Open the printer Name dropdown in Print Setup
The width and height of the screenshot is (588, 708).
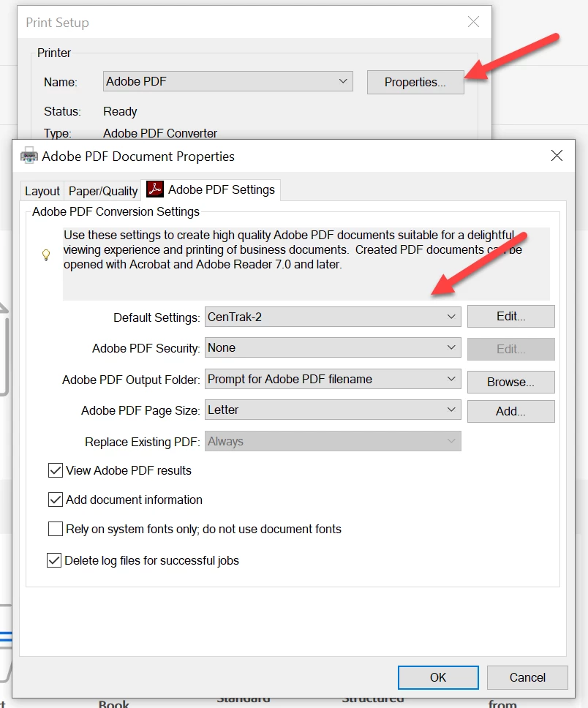coord(227,81)
